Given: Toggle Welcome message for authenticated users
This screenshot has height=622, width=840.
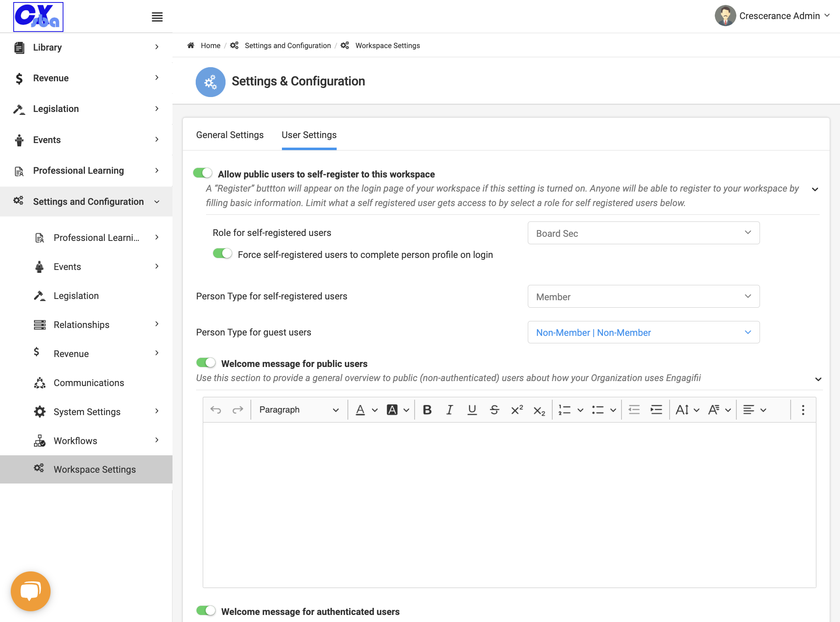Looking at the screenshot, I should [x=206, y=610].
